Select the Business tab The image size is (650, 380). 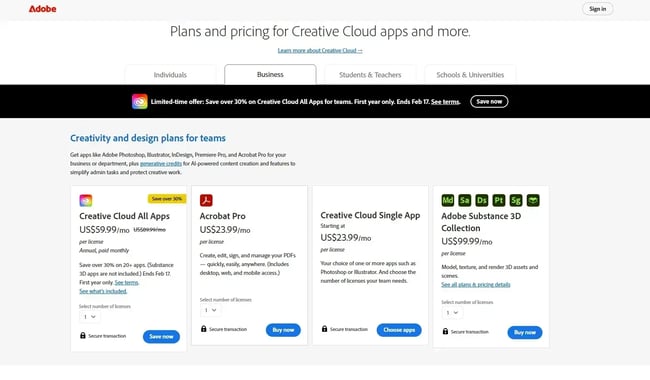coord(270,75)
